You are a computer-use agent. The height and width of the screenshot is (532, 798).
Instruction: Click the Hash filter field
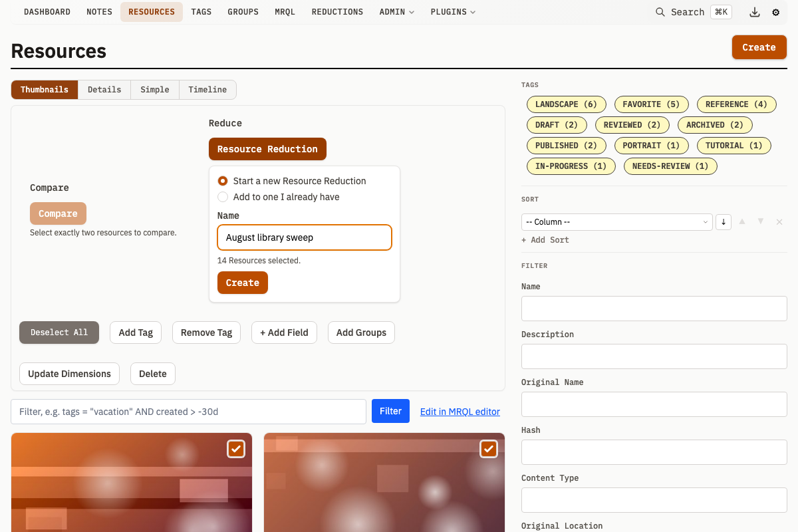pyautogui.click(x=654, y=452)
